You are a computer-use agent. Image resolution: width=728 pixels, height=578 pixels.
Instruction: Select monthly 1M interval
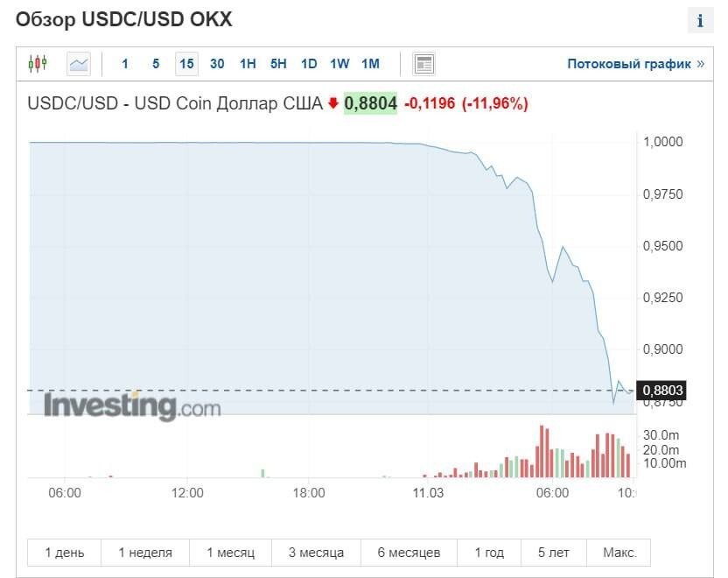(x=370, y=63)
